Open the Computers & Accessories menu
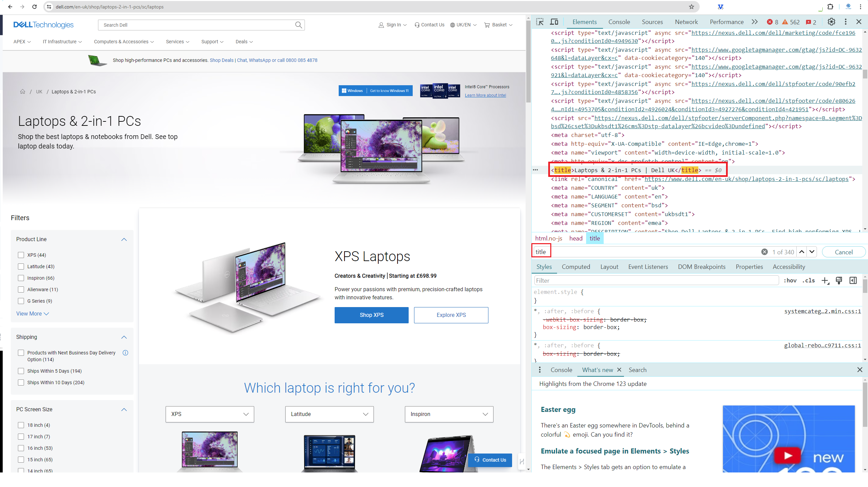 tap(124, 42)
